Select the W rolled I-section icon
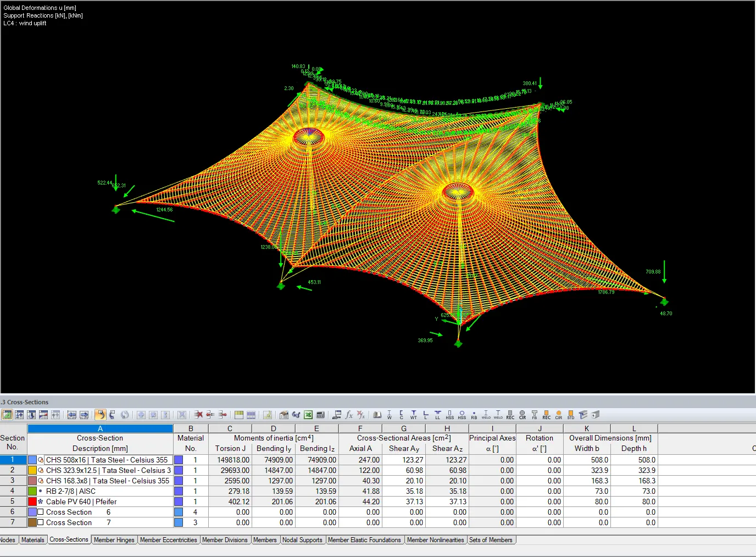Viewport: 756px width, 557px height. (390, 415)
